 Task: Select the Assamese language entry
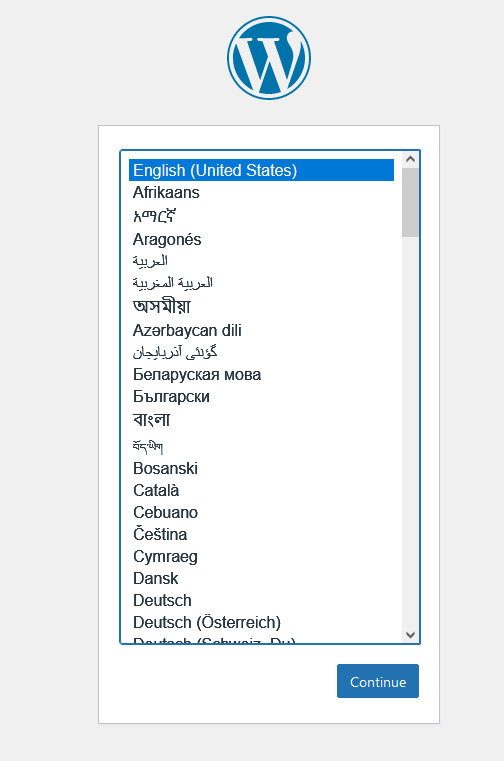261,306
